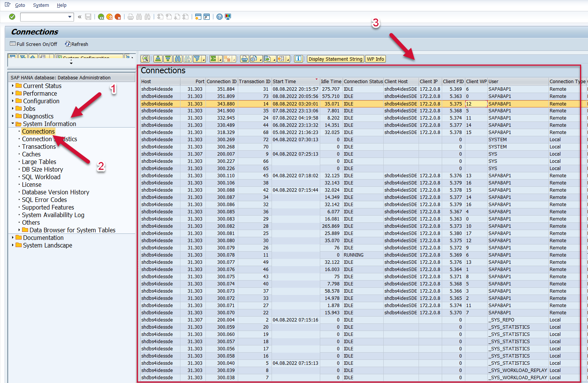Click the Print icon in grid toolbar
This screenshot has height=383, width=588.
click(244, 59)
